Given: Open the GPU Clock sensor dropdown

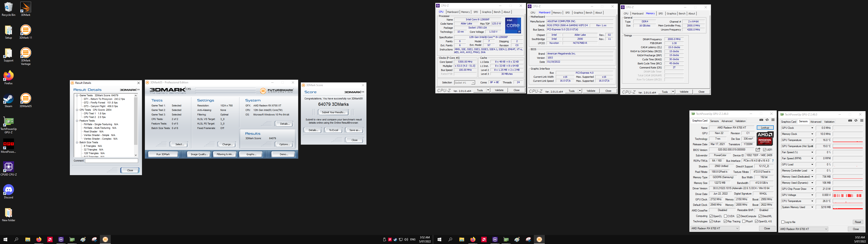Looking at the screenshot, I should pyautogui.click(x=812, y=128).
